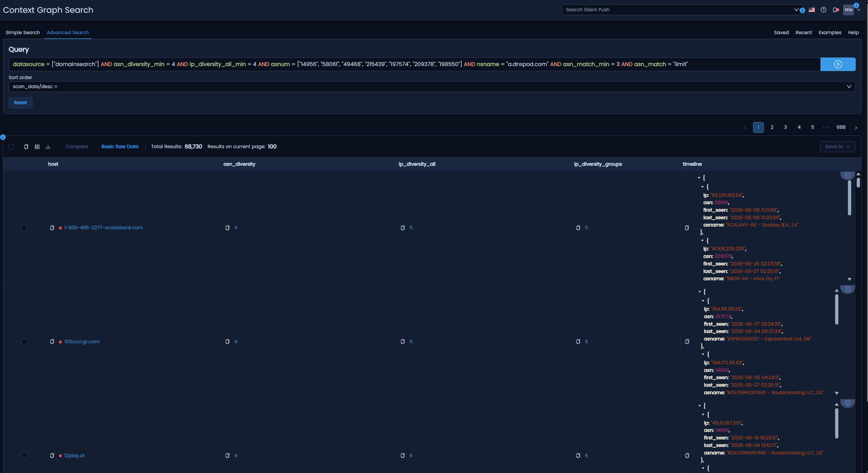The height and width of the screenshot is (473, 868).
Task: Click the info badge beside the search box
Action: tap(802, 10)
